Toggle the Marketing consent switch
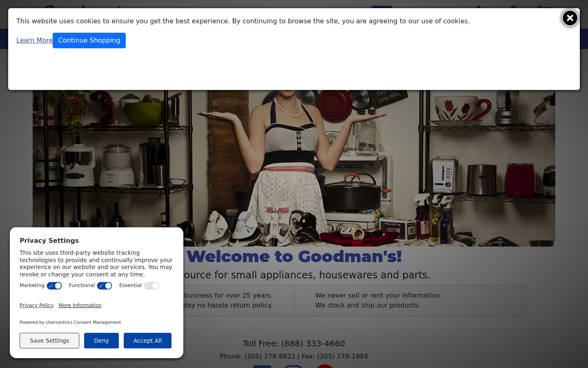Viewport: 588px width, 368px height. (54, 286)
